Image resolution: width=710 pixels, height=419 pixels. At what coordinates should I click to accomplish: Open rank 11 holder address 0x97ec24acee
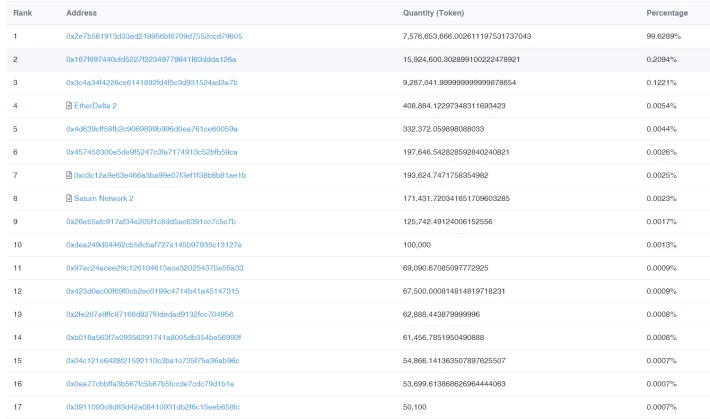click(x=154, y=268)
